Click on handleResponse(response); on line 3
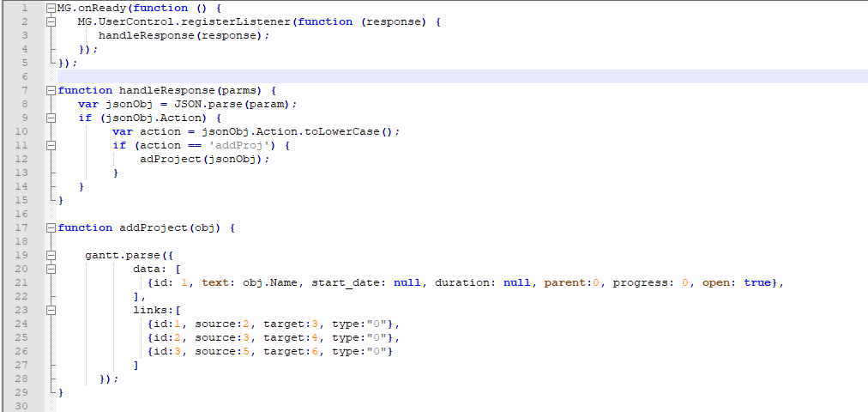Image resolution: width=868 pixels, height=412 pixels. [184, 35]
